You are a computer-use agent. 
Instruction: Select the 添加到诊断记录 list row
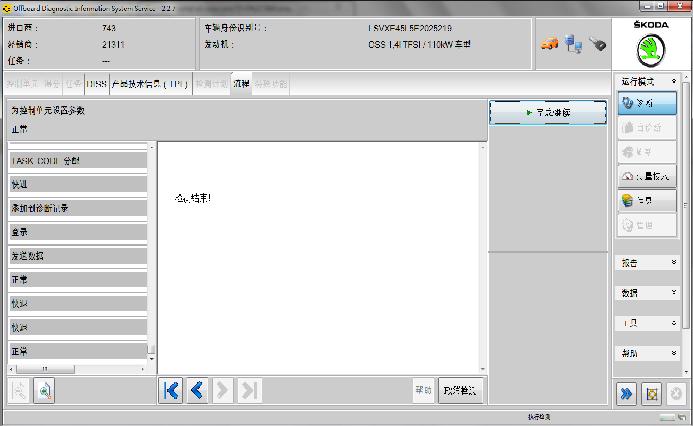point(78,208)
